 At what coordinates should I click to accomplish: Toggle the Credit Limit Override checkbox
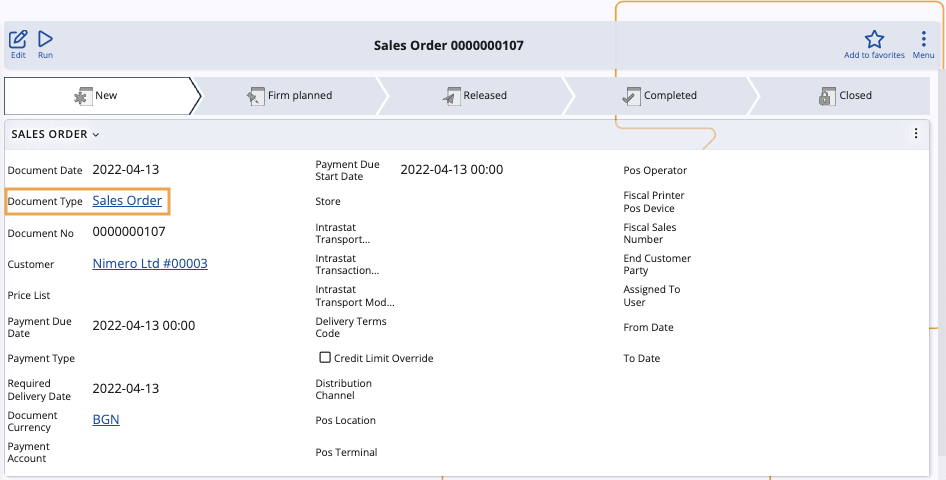click(325, 358)
